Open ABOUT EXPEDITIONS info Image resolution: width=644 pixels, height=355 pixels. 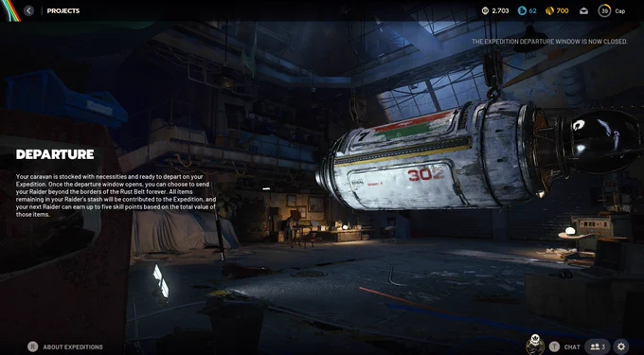73,347
